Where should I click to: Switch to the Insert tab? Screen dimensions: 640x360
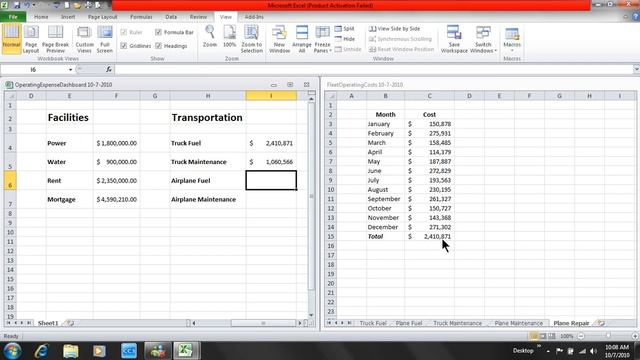(x=68, y=17)
